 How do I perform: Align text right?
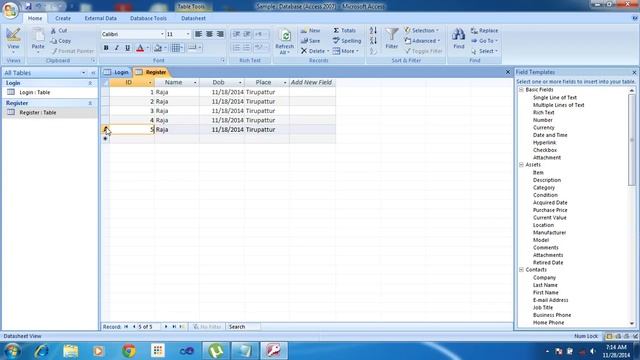(x=220, y=34)
